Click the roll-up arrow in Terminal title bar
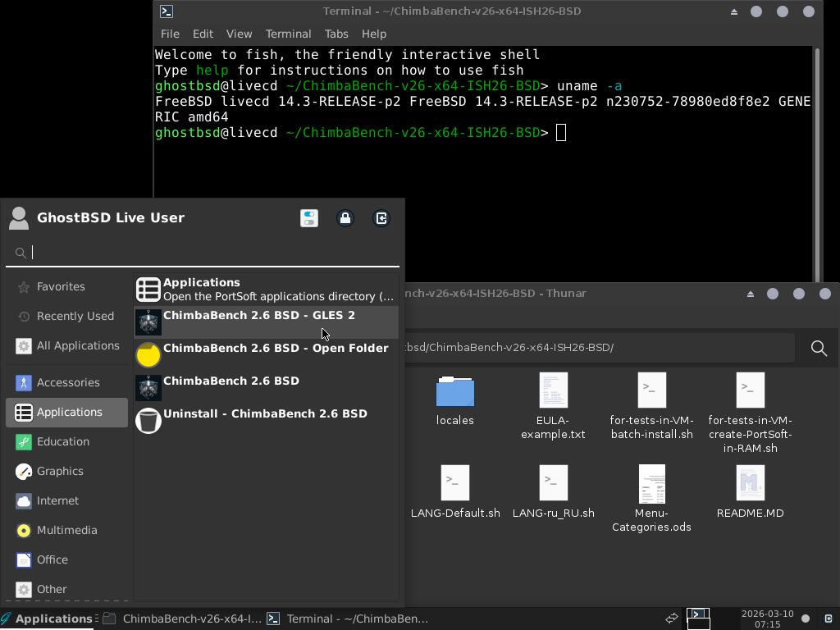840x630 pixels. click(734, 11)
